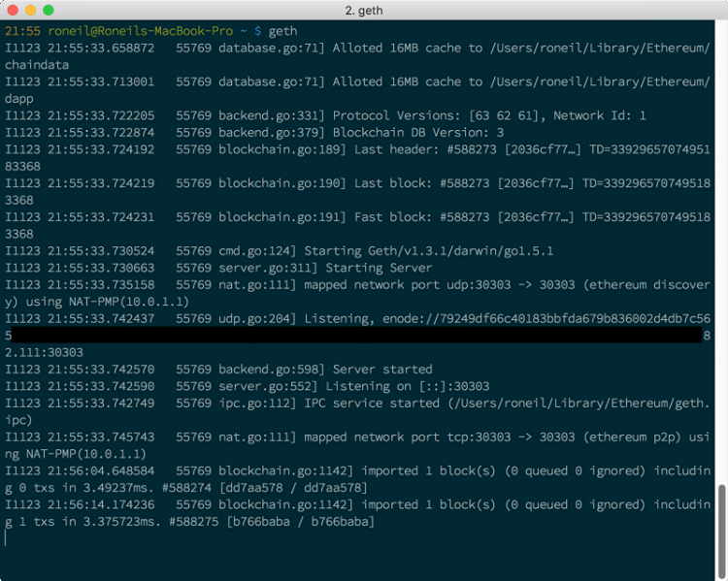
Task: Maximize the geth terminal window
Action: coord(48,10)
